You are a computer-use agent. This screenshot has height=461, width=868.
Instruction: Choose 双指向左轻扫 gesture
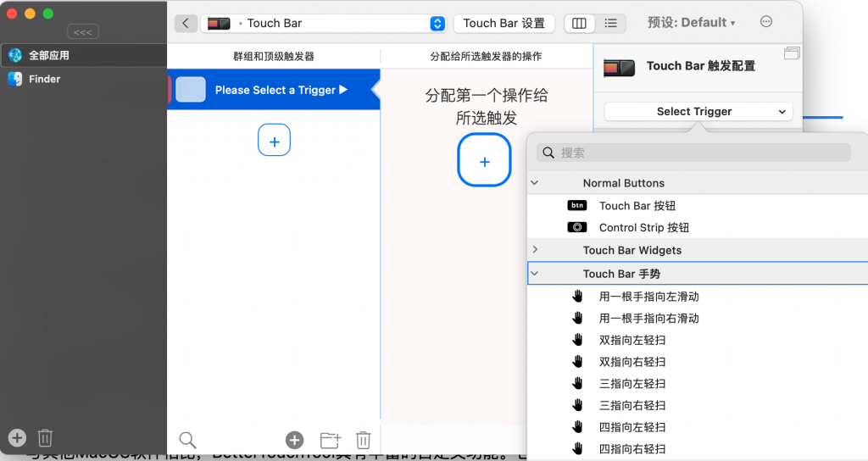(632, 341)
